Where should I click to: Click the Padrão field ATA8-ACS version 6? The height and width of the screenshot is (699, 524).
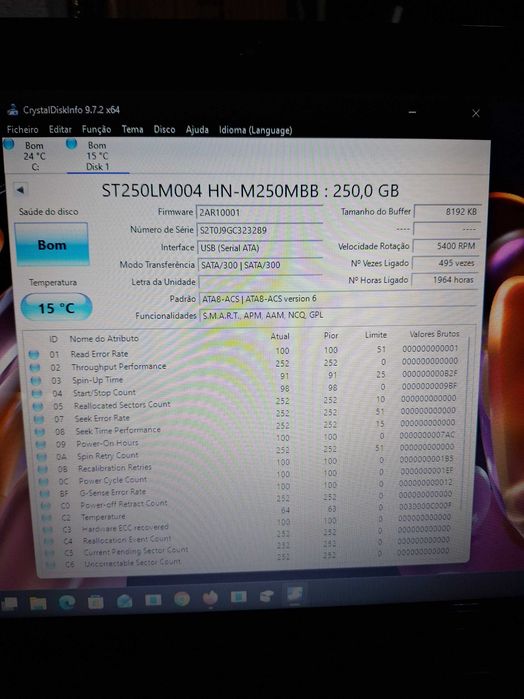pos(338,299)
